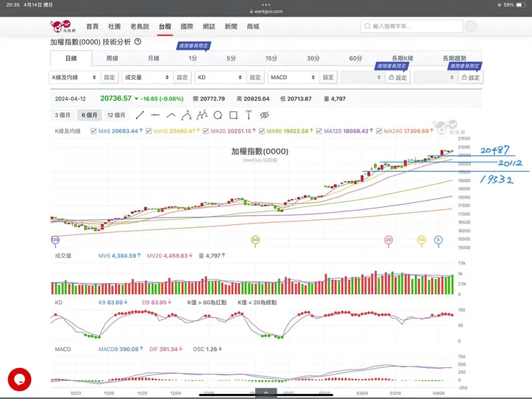
Task: Open the 老鳥說 nav menu item
Action: (139, 27)
